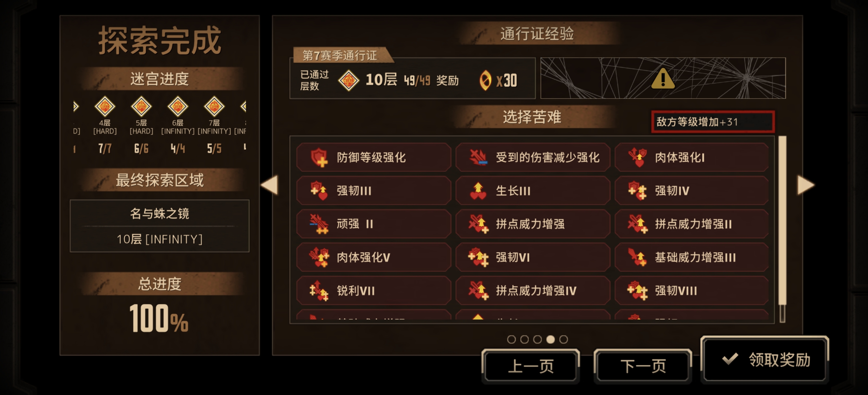Click the 下一页 next page button
The width and height of the screenshot is (868, 395).
point(642,366)
